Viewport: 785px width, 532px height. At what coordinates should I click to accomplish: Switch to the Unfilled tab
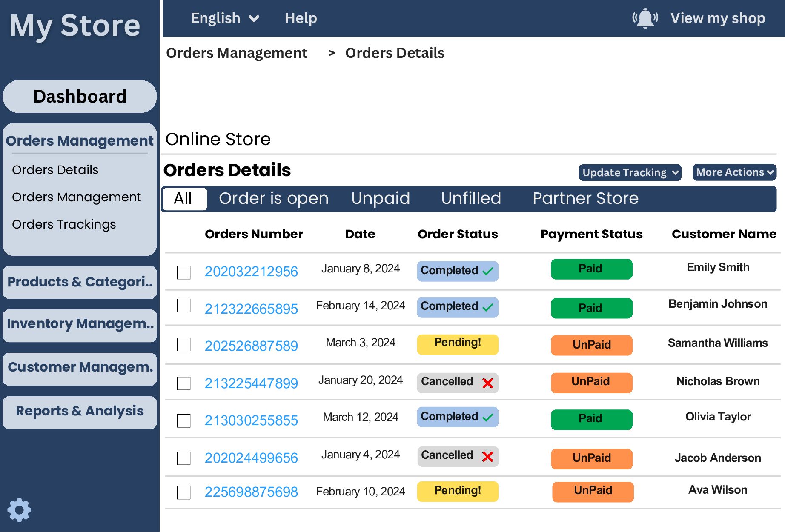[471, 198]
